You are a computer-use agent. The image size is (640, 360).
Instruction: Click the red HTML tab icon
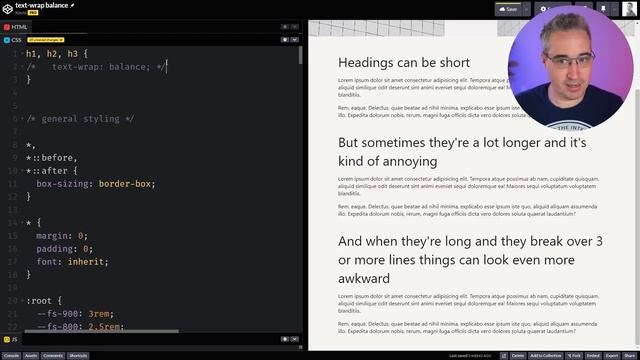pyautogui.click(x=7, y=27)
